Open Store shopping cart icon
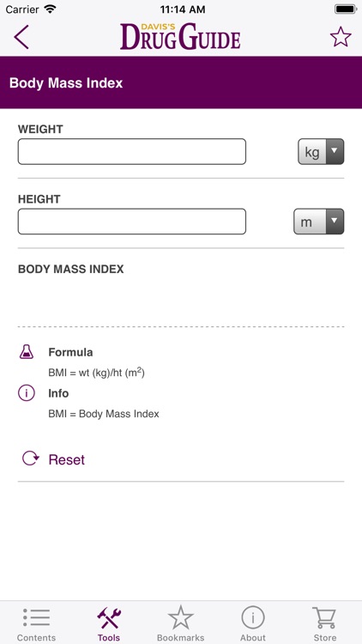This screenshot has width=362, height=644. pyautogui.click(x=324, y=617)
